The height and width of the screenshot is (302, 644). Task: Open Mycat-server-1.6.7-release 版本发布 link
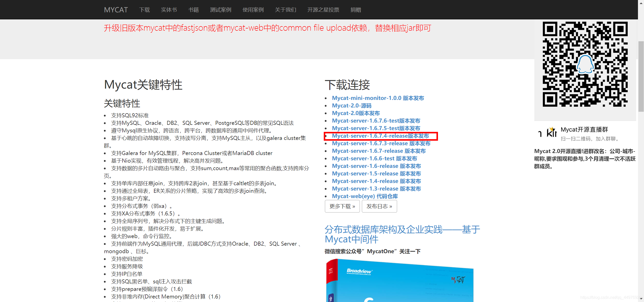[379, 151]
